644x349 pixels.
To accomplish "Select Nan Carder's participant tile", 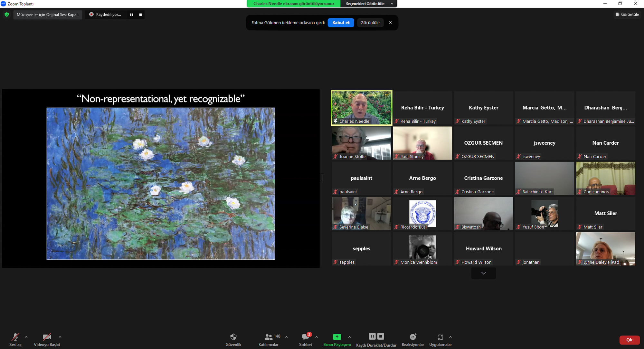I will point(606,143).
